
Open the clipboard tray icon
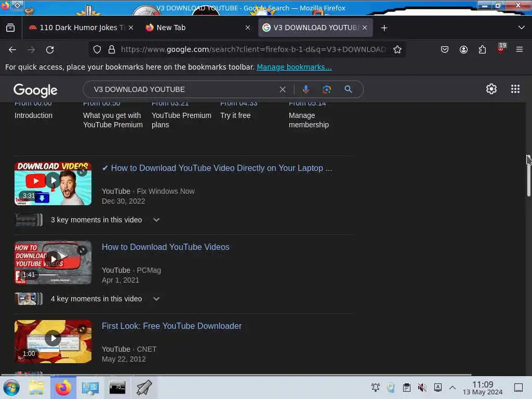click(x=406, y=388)
